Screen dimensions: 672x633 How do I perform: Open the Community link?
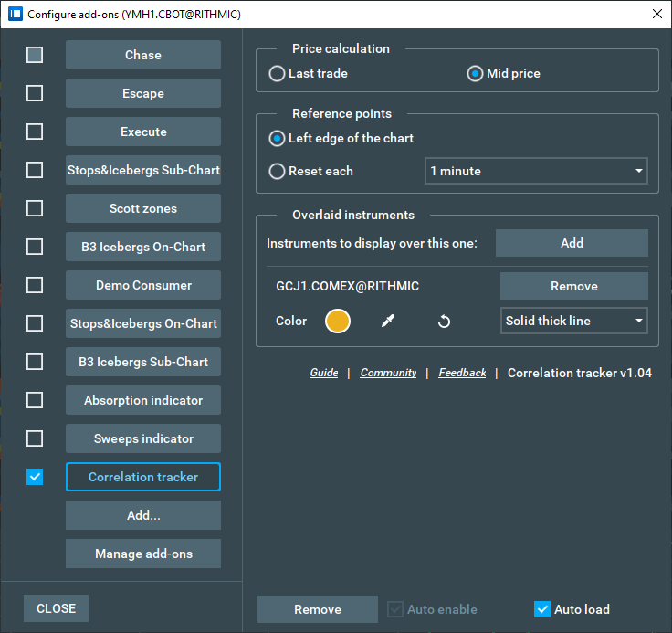click(388, 373)
